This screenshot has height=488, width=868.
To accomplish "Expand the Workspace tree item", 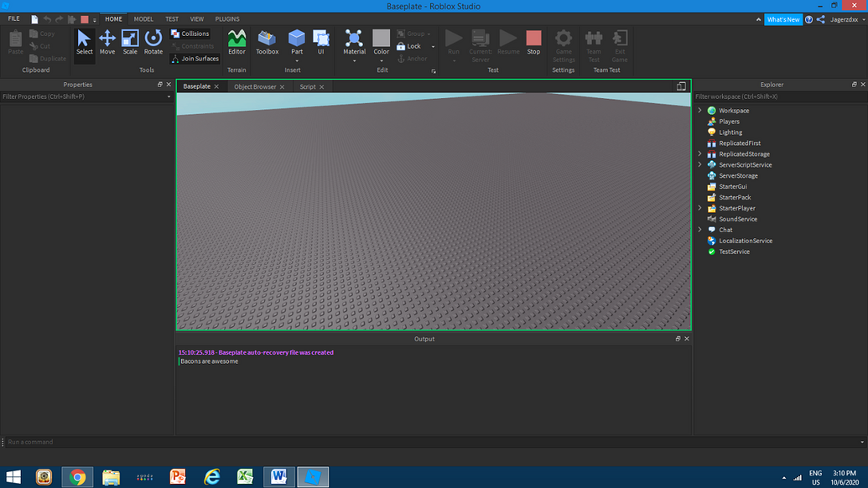I will coord(699,110).
